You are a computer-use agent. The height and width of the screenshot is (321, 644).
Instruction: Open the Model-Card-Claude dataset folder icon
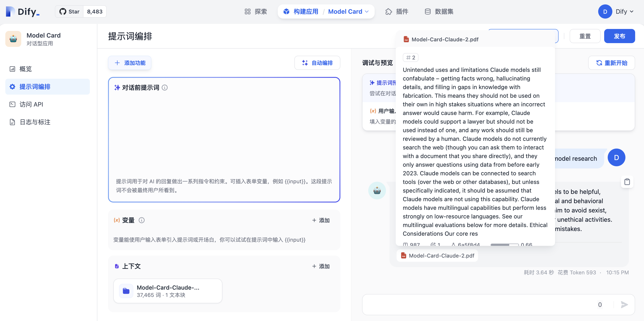126,291
